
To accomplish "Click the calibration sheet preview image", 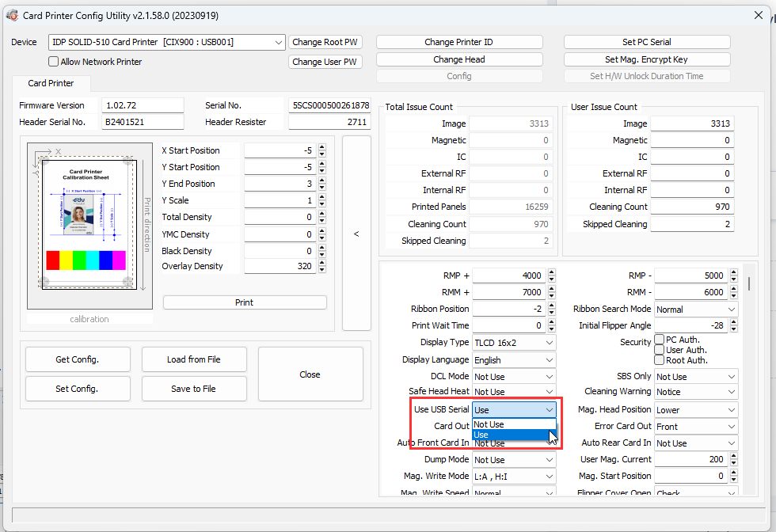I will point(89,226).
